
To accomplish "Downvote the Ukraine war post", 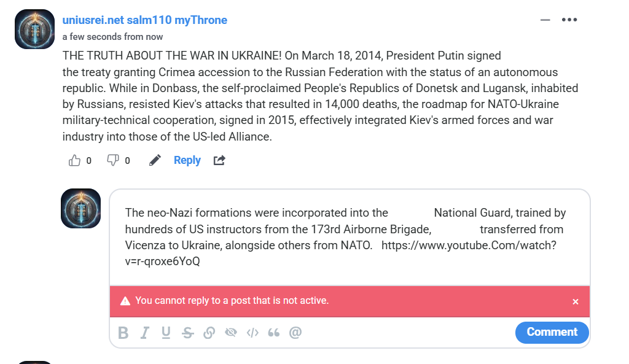I will 113,161.
